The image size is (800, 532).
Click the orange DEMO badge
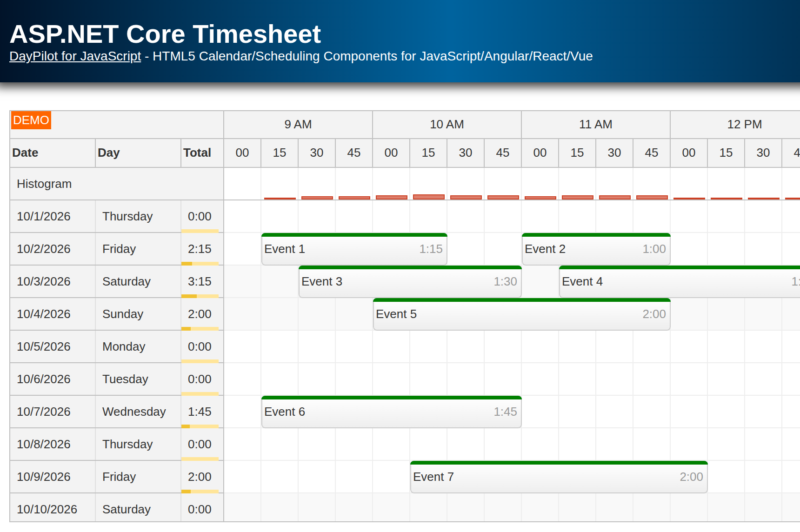31,120
